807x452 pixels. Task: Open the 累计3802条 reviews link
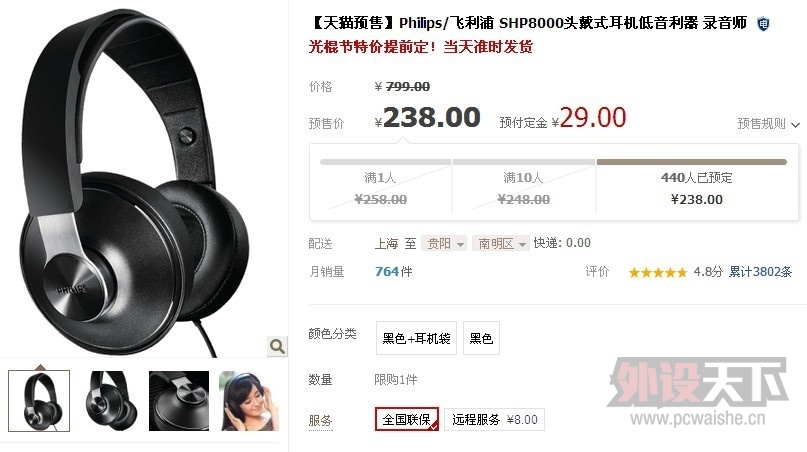[760, 272]
